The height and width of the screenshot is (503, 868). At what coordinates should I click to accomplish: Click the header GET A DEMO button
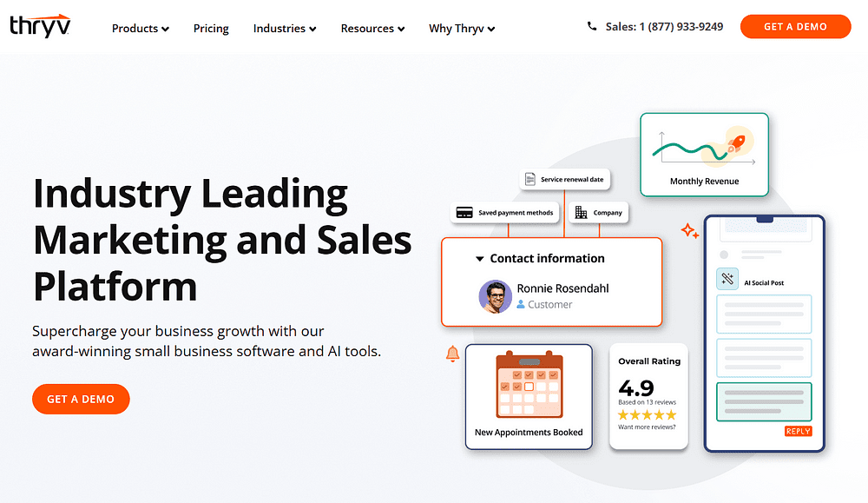click(795, 27)
